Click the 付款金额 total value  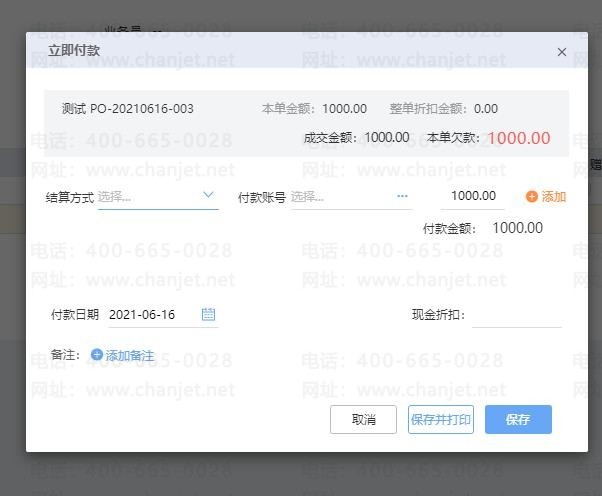pos(517,228)
